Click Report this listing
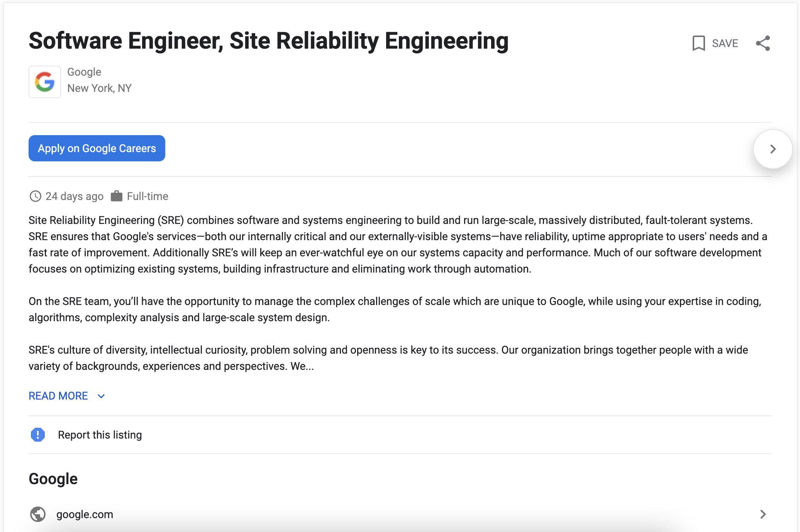Viewport: 800px width, 532px height. [100, 435]
